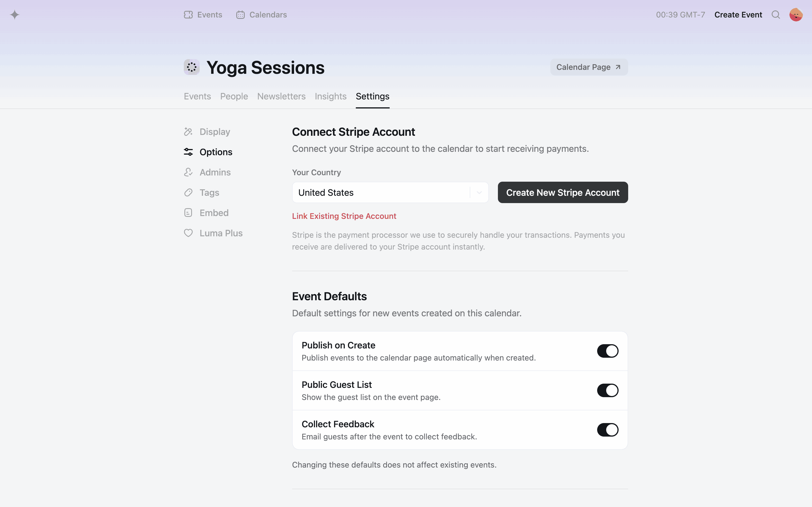Click the Yoga Sessions calendar avatar icon

[x=192, y=67]
